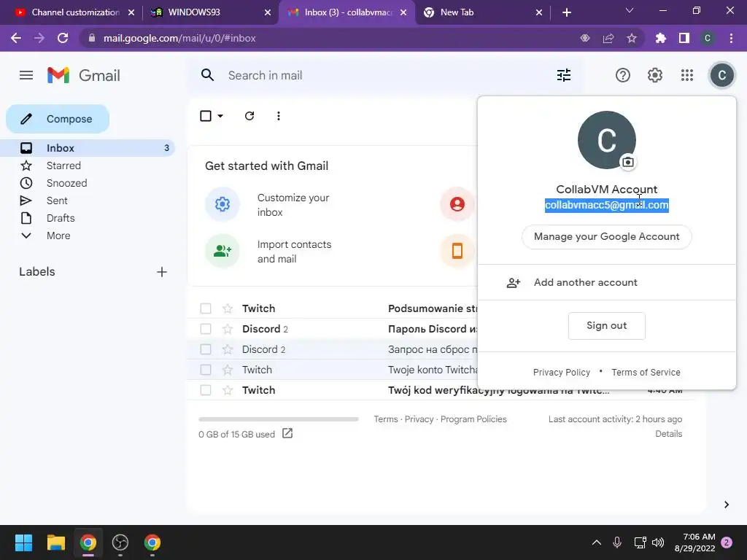Click the Chrome address bar URL

tap(179, 38)
